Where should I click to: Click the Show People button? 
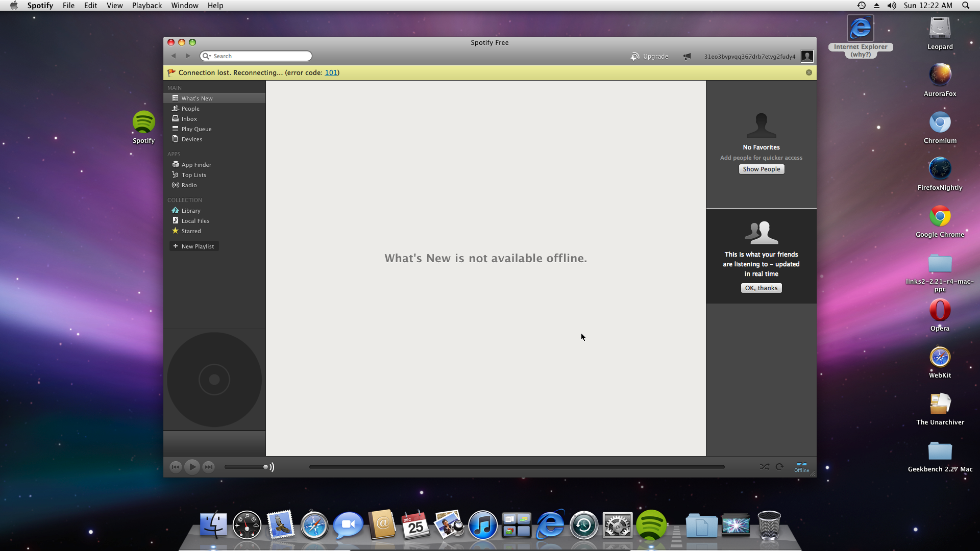click(761, 169)
